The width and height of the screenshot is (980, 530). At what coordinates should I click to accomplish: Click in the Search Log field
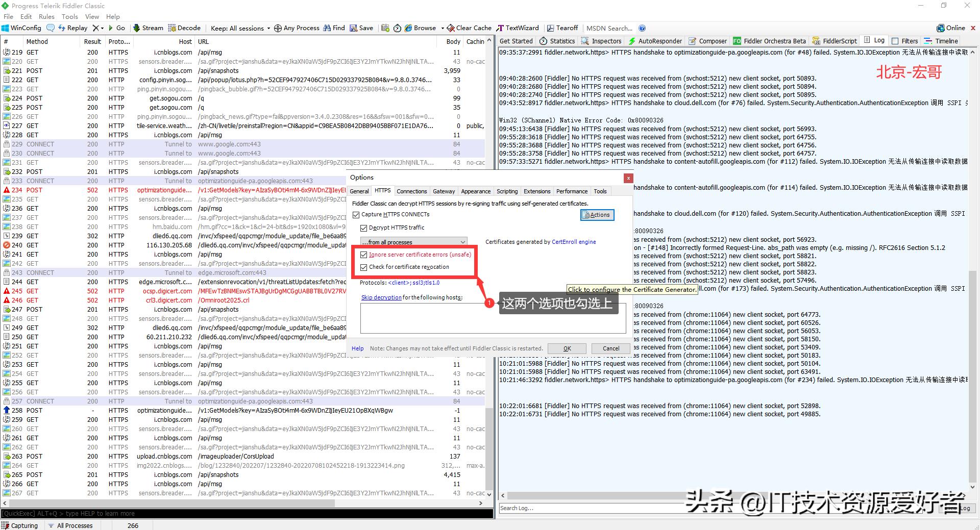587,508
